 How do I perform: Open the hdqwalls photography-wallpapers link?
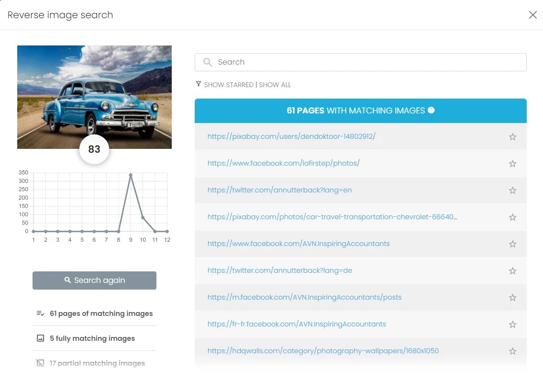click(323, 351)
